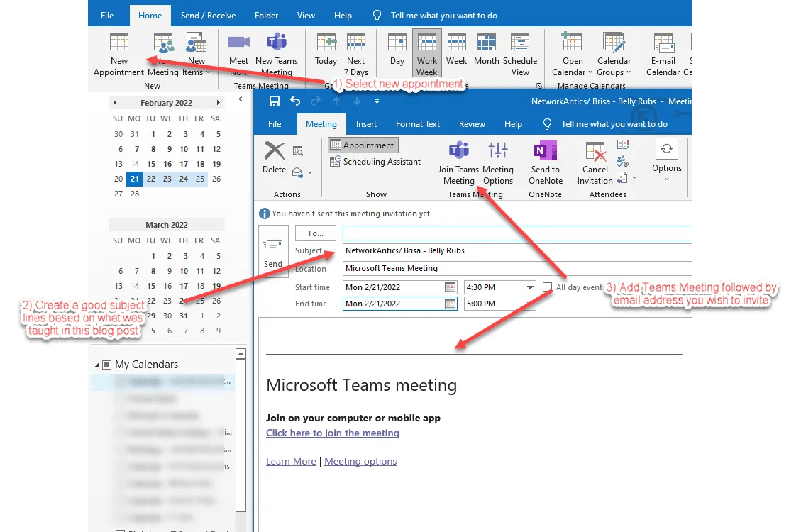Click the E-mail Calendar icon
This screenshot has width=801, height=532.
(x=663, y=43)
